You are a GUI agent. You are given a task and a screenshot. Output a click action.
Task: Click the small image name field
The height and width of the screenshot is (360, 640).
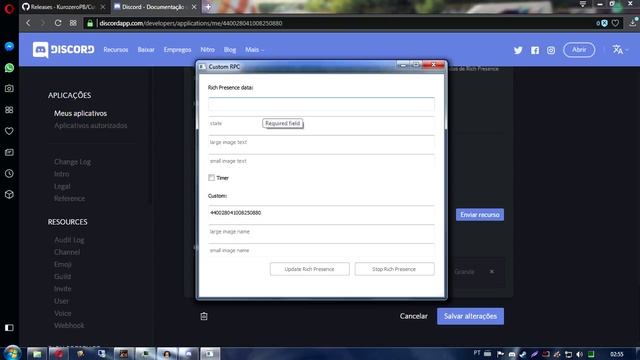tap(321, 251)
